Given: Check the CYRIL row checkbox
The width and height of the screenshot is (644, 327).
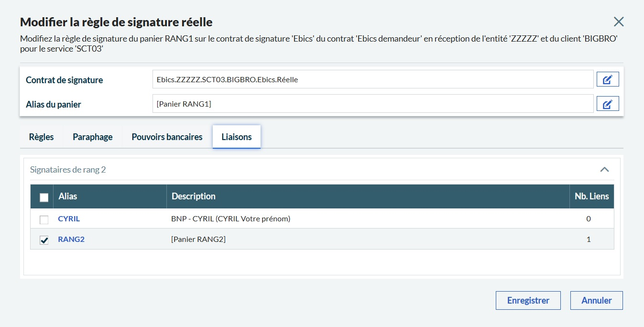Looking at the screenshot, I should click(x=44, y=219).
